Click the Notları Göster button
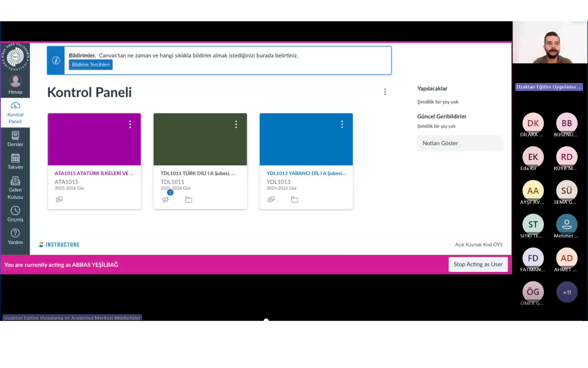Screen dimensions: 588x368 pyautogui.click(x=460, y=143)
